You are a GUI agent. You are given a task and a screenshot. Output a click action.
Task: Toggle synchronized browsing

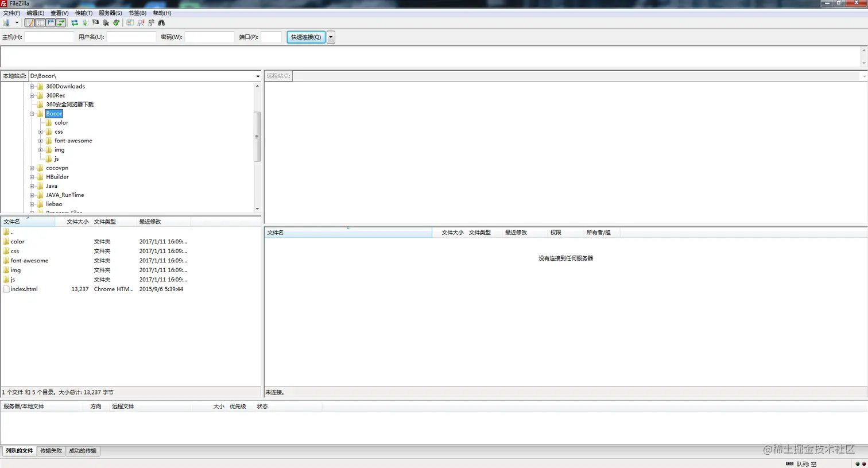coord(151,23)
